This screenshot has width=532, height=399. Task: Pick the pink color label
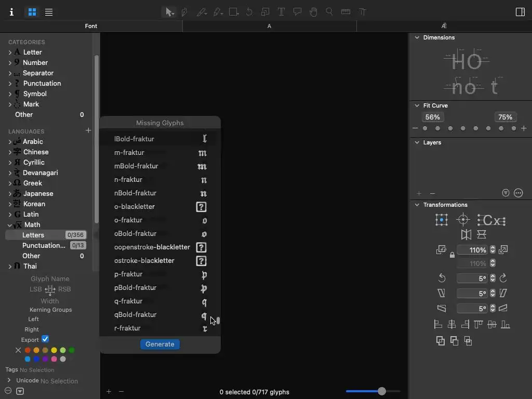pos(54,359)
